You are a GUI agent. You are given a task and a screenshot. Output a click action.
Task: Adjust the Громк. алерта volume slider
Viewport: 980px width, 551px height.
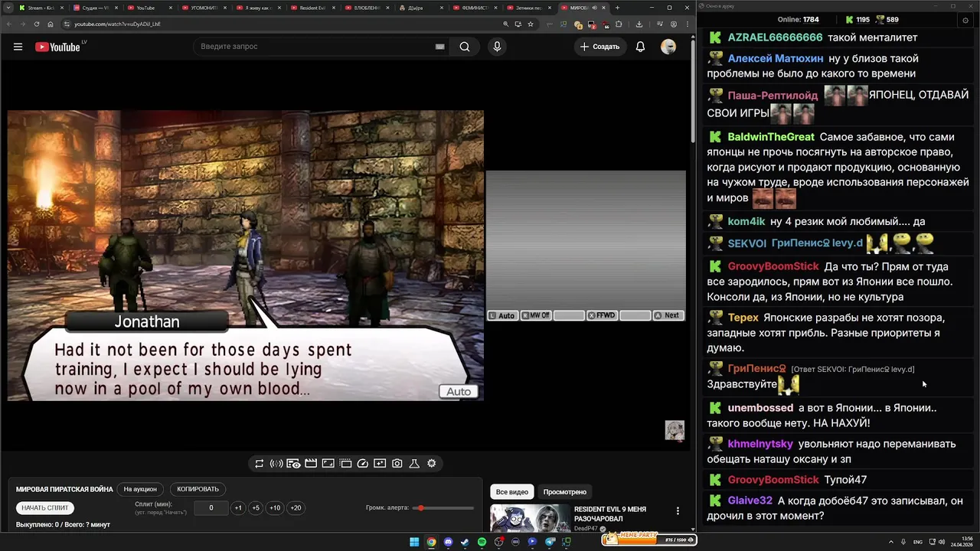point(443,508)
